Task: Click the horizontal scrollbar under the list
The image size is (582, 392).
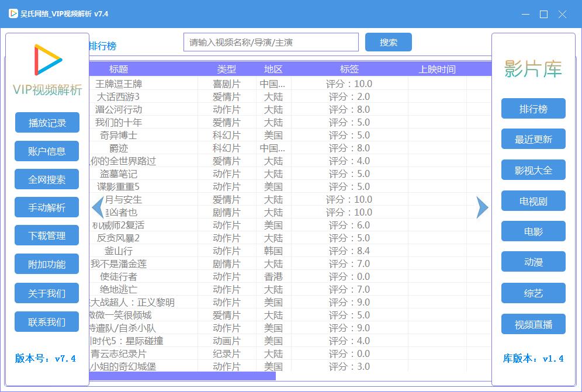Action: pos(182,376)
